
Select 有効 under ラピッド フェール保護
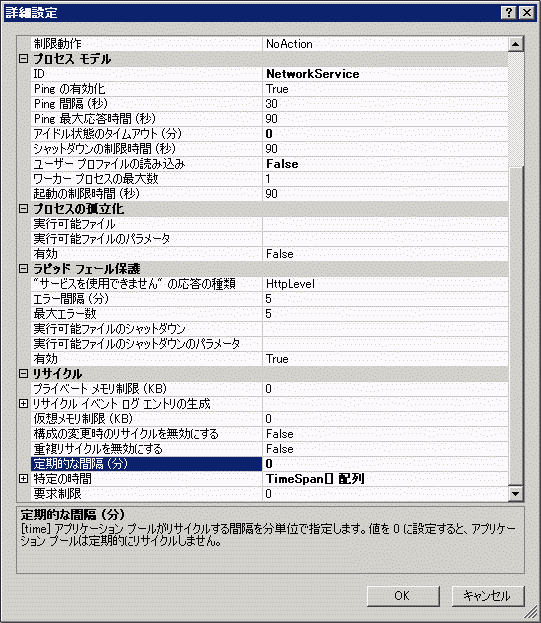click(147, 358)
